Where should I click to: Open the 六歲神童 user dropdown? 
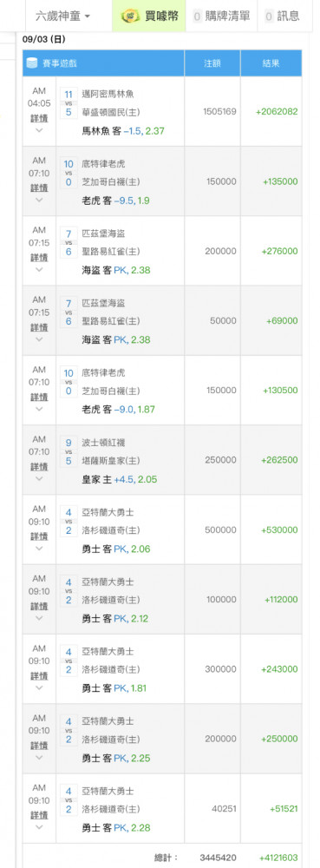point(62,16)
